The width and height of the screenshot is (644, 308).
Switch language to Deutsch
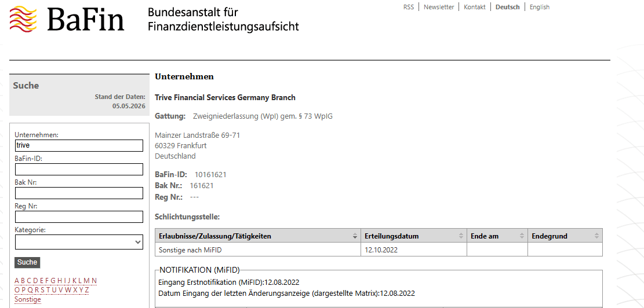click(508, 7)
